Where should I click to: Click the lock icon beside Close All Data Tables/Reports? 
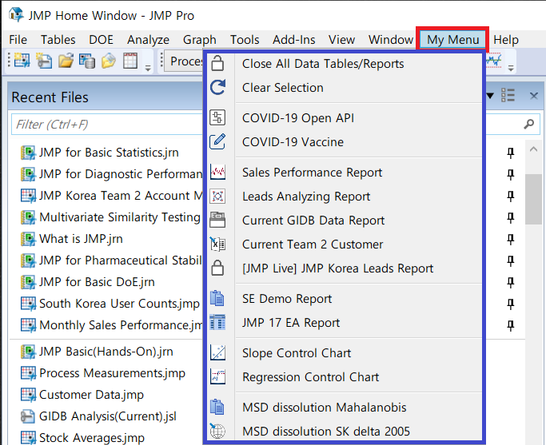[218, 63]
